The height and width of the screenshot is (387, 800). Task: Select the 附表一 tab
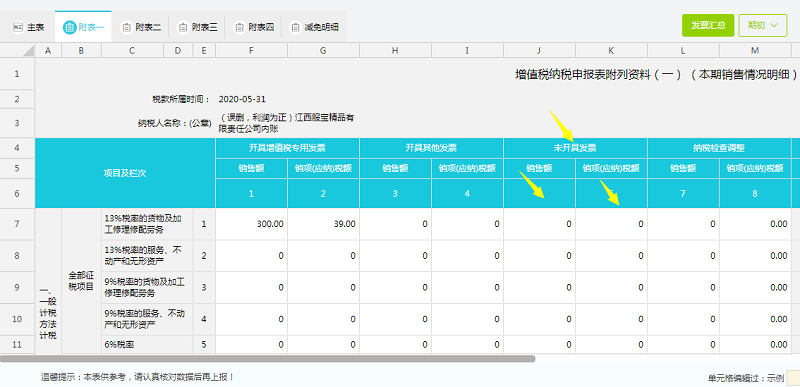[x=83, y=27]
